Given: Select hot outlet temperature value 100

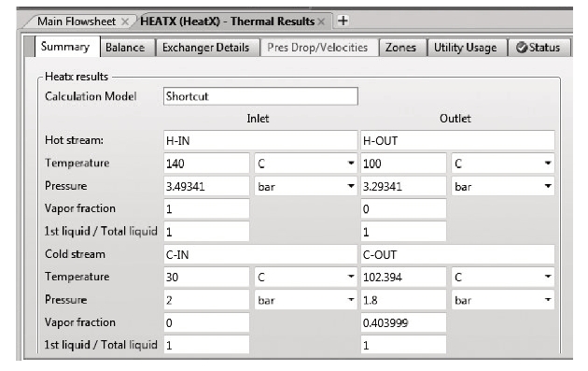Looking at the screenshot, I should pyautogui.click(x=403, y=164).
